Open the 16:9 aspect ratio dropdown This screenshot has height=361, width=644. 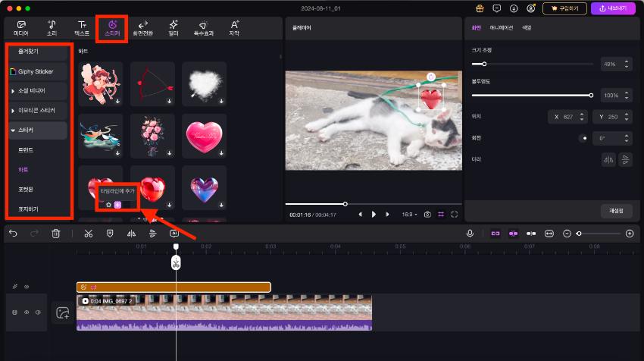coord(409,215)
